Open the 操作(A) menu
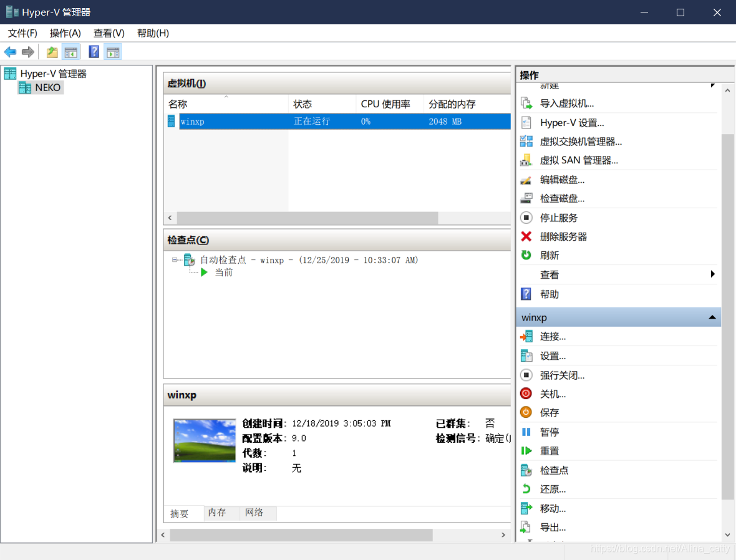This screenshot has height=560, width=736. [65, 33]
